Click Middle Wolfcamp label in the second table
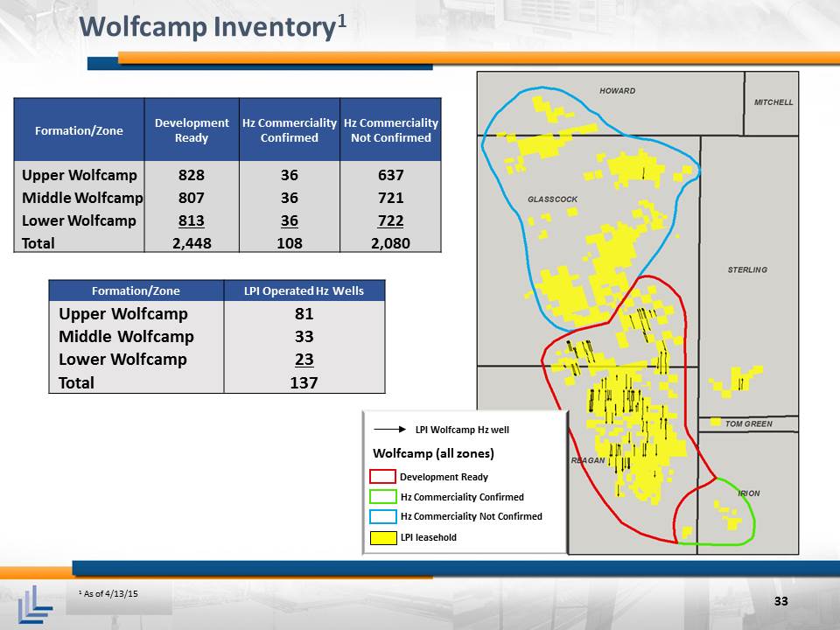 click(126, 336)
